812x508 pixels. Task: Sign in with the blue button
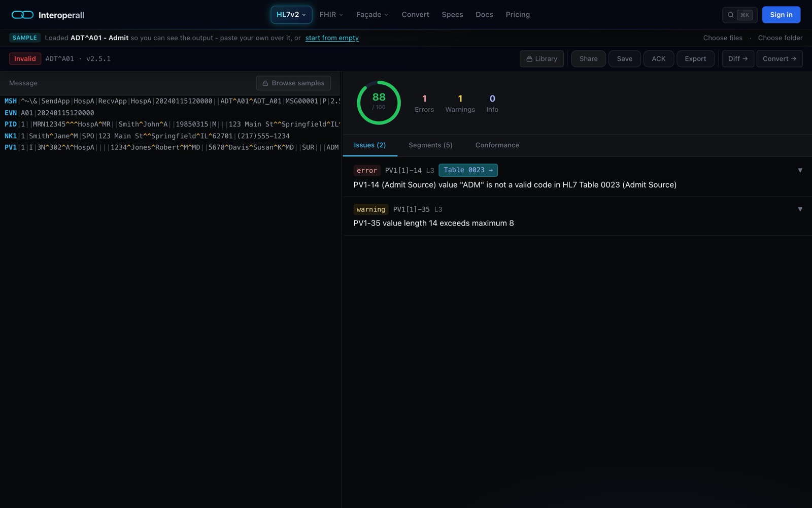(x=781, y=15)
